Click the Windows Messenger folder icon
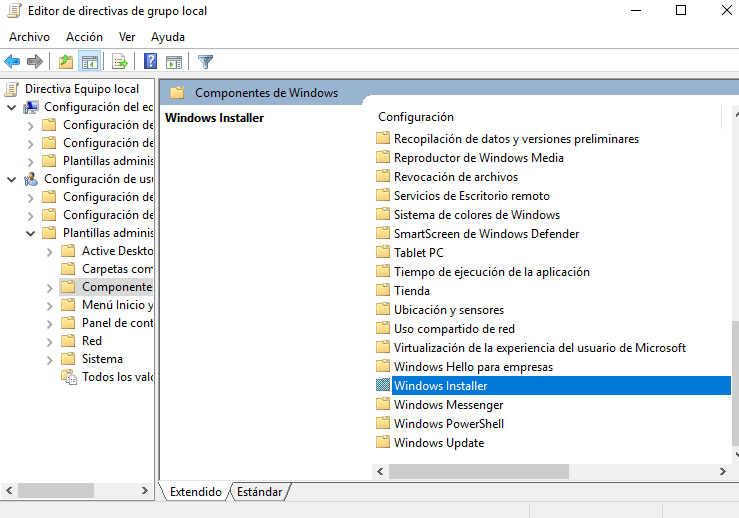 pos(383,404)
